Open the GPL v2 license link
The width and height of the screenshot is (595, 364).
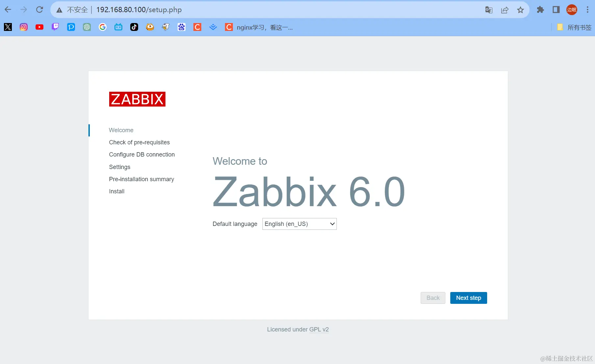tap(319, 329)
